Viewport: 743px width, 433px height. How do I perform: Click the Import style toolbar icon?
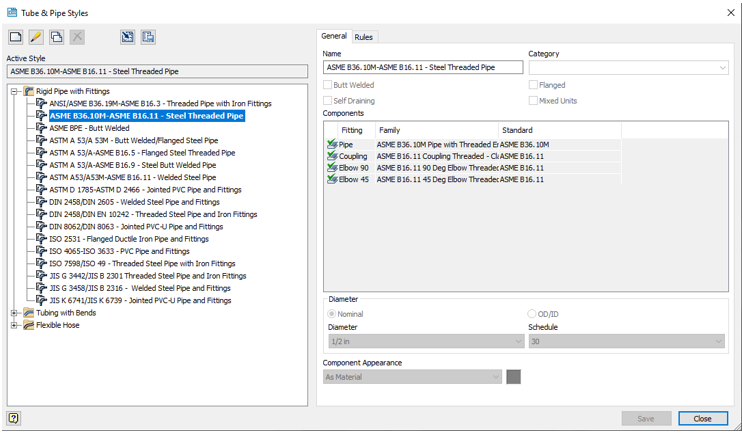coord(127,37)
